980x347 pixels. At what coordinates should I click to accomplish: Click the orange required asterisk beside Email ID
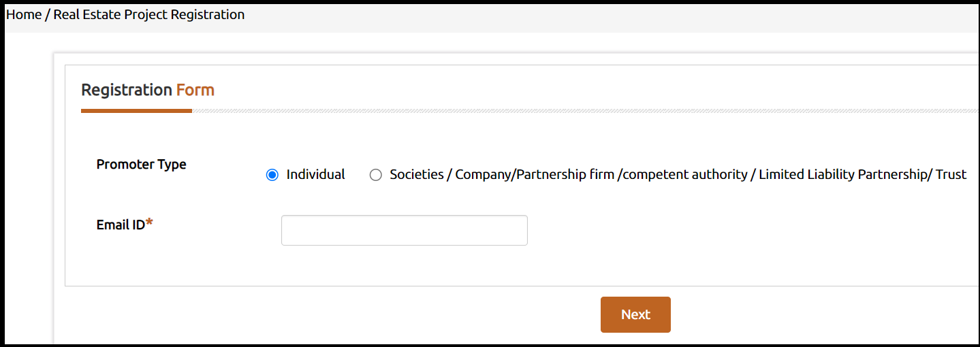(x=149, y=223)
